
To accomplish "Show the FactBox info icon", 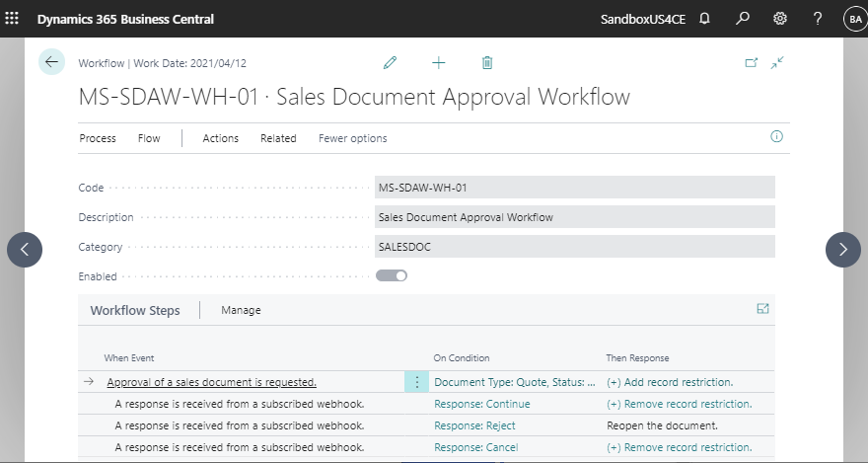I will pyautogui.click(x=776, y=136).
